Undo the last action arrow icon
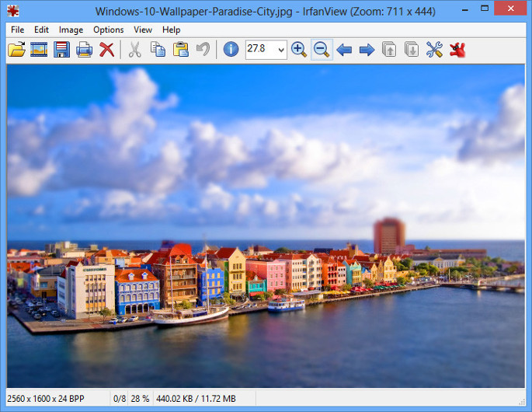This screenshot has width=532, height=412. click(203, 50)
